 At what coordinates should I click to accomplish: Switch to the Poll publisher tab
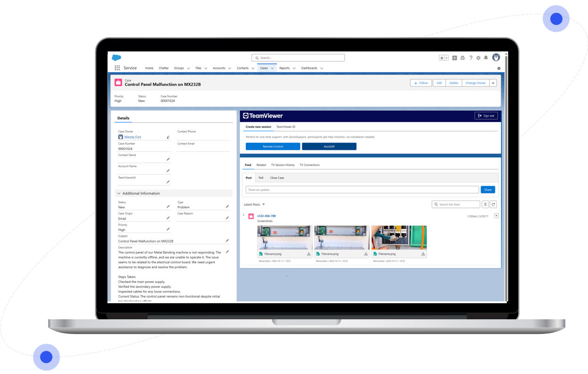pyautogui.click(x=261, y=178)
